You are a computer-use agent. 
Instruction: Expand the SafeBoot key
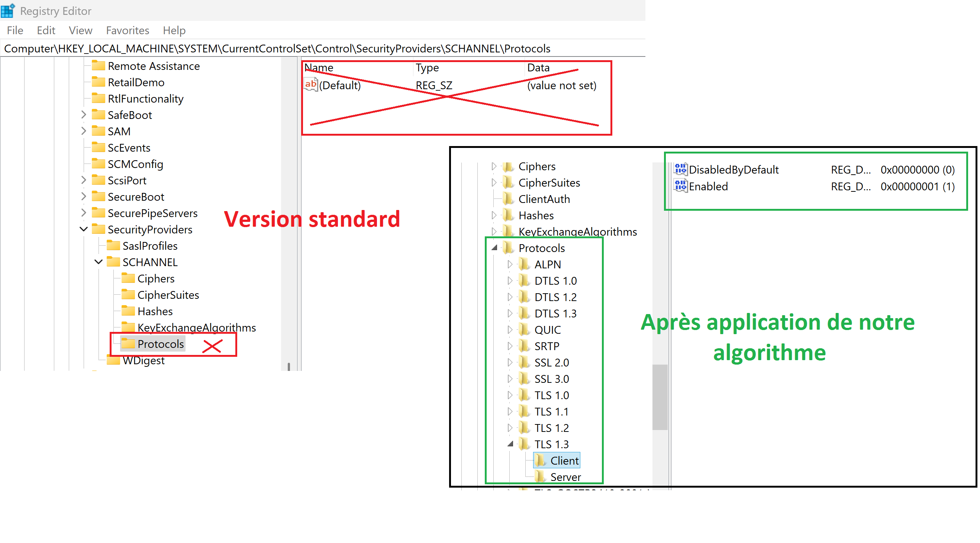point(84,115)
